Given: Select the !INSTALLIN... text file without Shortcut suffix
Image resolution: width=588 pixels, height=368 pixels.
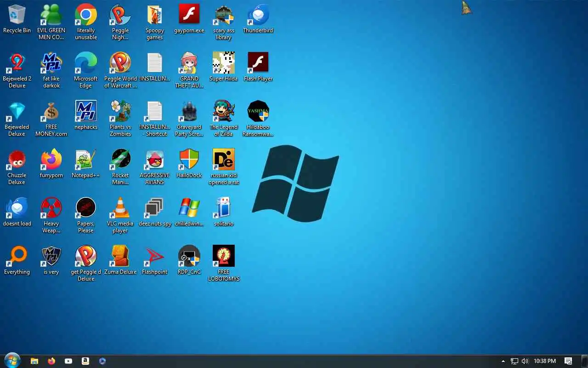Looking at the screenshot, I should [x=155, y=68].
